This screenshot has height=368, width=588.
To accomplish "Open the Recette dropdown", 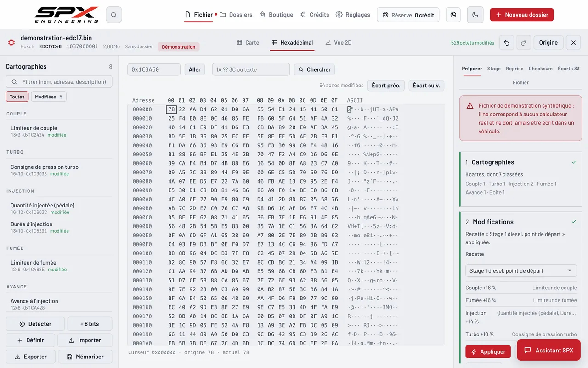I will (521, 271).
